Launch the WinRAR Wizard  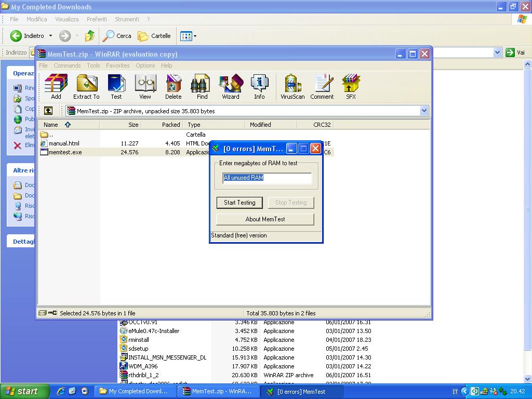[x=231, y=86]
